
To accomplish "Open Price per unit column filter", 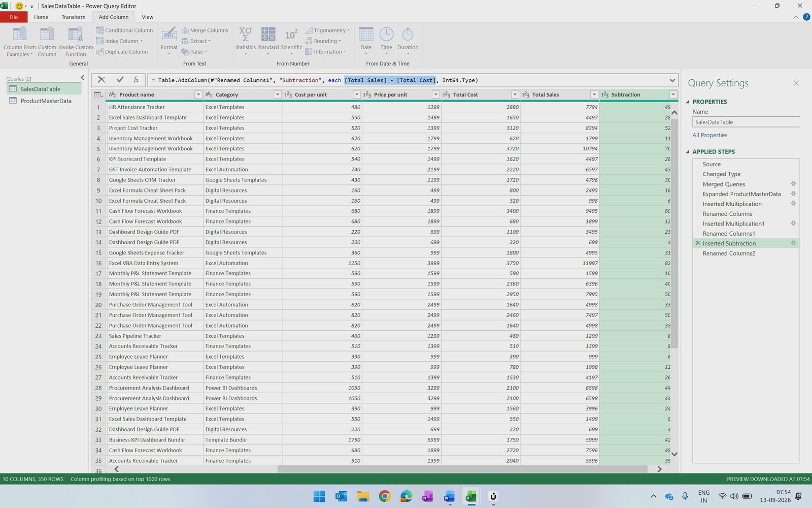I will (x=435, y=94).
